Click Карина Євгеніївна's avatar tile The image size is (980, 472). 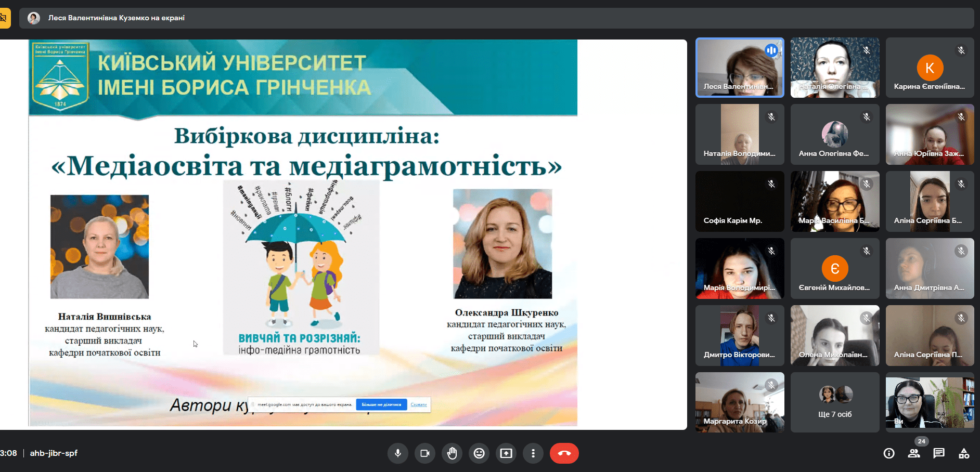930,68
